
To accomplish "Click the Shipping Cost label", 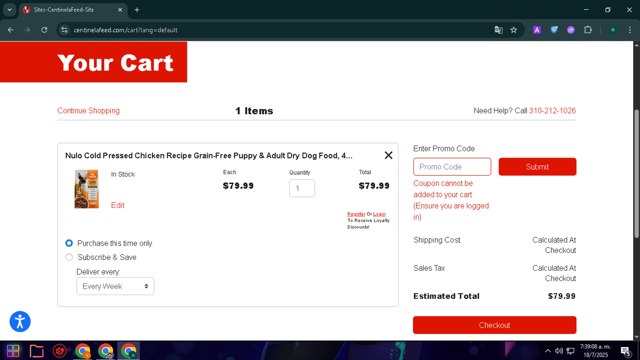I will pos(437,240).
